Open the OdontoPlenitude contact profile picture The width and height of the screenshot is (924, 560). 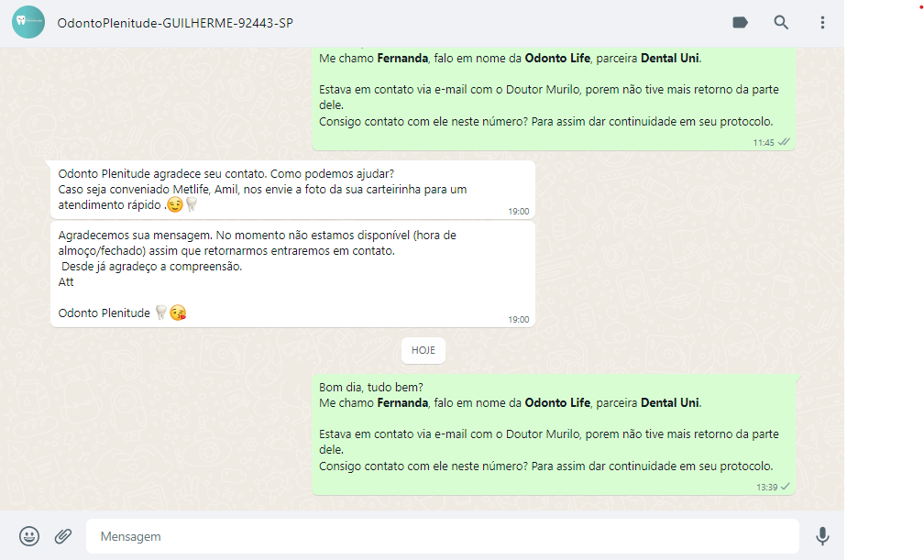click(28, 22)
